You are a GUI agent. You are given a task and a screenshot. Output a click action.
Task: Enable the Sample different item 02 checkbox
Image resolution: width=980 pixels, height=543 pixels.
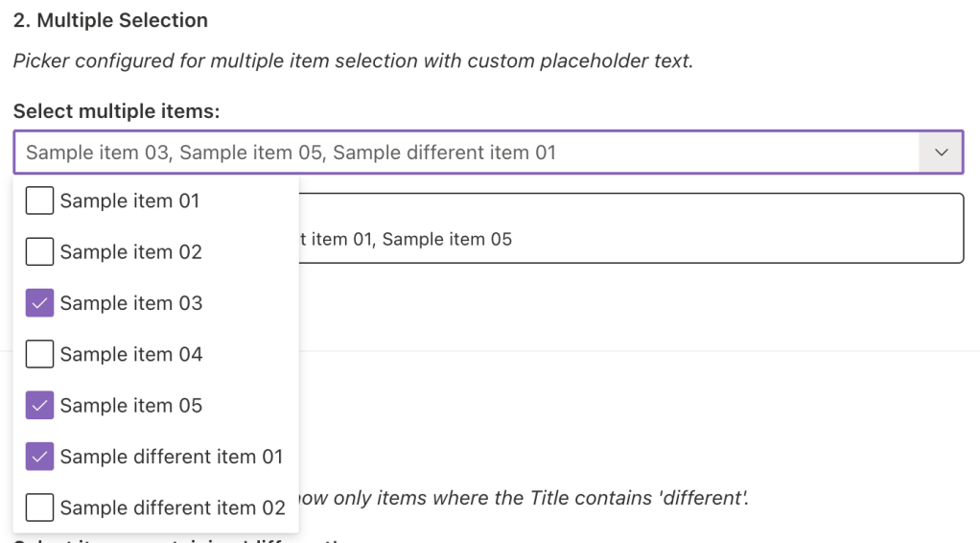[x=39, y=508]
